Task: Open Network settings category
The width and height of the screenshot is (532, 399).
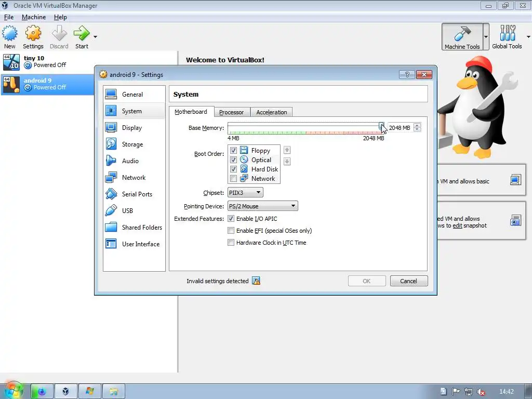Action: [134, 178]
